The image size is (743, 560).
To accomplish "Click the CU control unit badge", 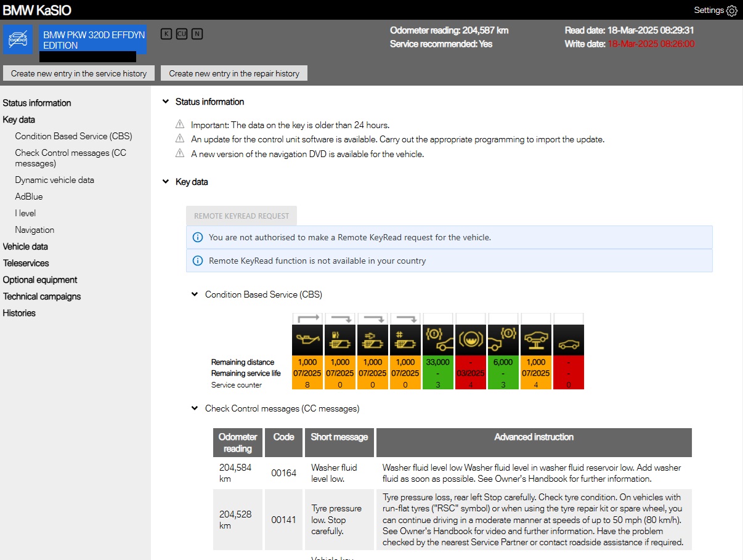I will click(181, 34).
